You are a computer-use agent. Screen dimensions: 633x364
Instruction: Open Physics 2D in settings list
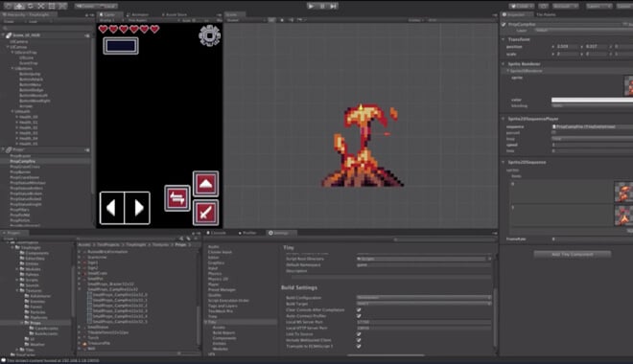pyautogui.click(x=218, y=279)
